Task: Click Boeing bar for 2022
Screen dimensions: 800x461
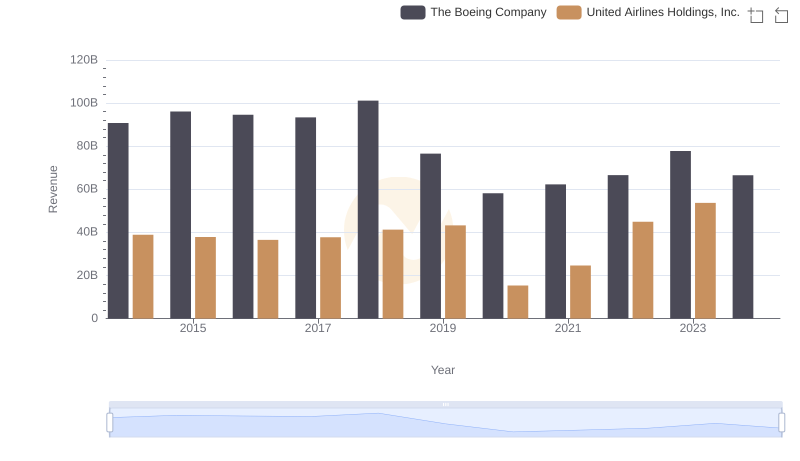Action: pos(618,247)
